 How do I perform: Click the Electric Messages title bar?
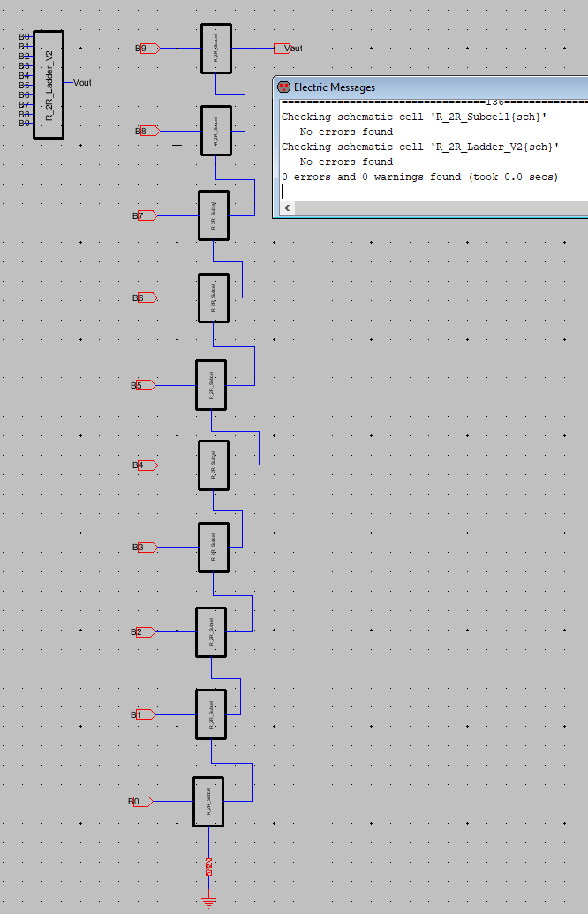(x=431, y=87)
